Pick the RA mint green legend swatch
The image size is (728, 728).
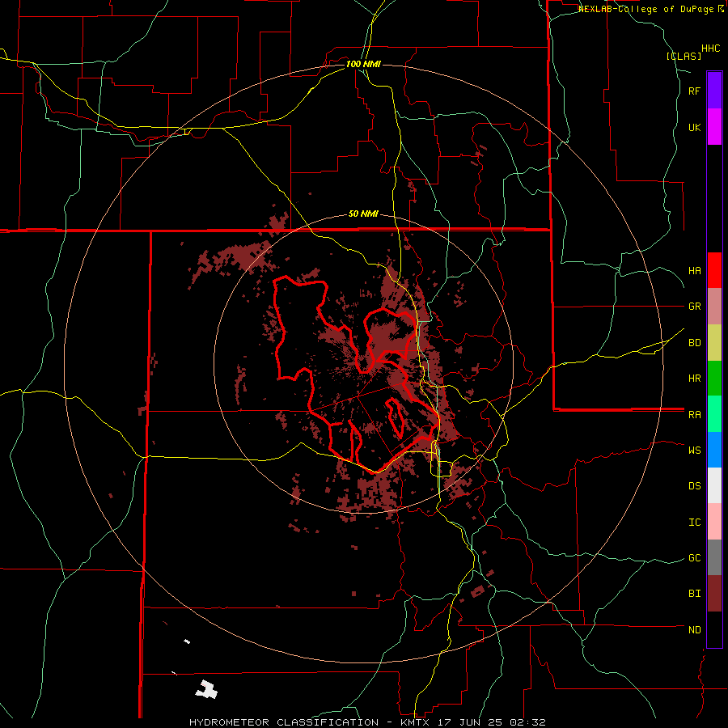tap(714, 414)
